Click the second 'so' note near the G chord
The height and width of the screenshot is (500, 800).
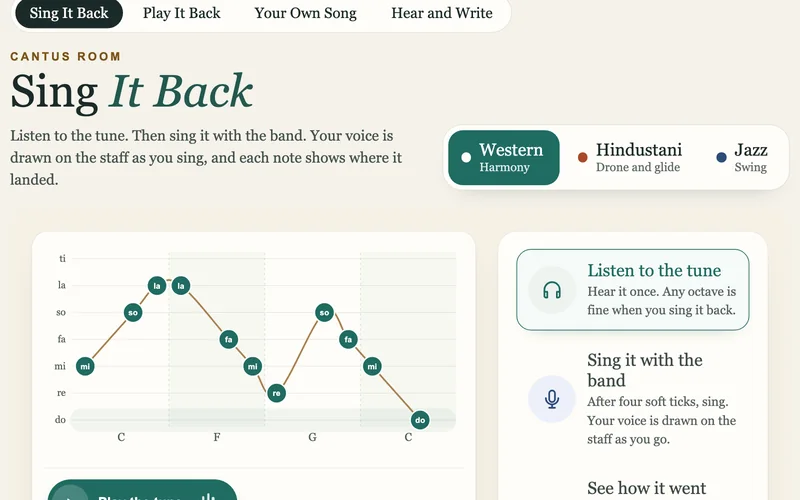coord(324,312)
